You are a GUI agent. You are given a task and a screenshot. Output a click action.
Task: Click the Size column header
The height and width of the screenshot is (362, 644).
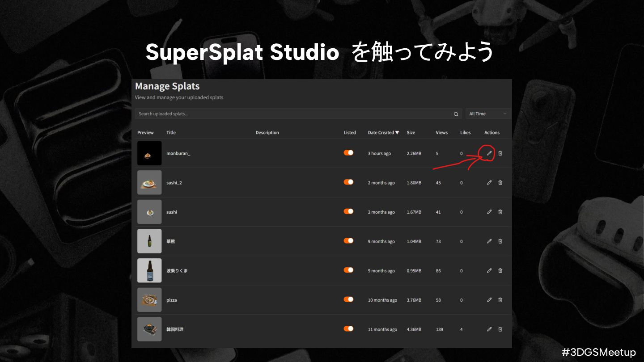[411, 133]
